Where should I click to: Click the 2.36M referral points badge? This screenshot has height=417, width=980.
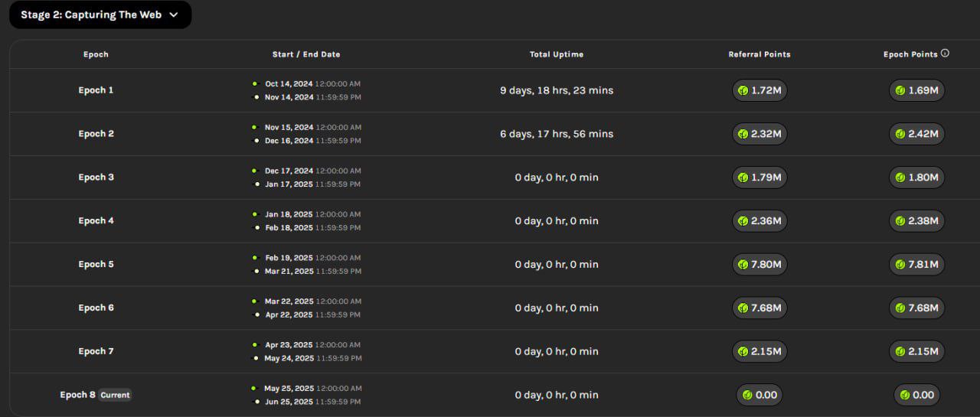759,221
